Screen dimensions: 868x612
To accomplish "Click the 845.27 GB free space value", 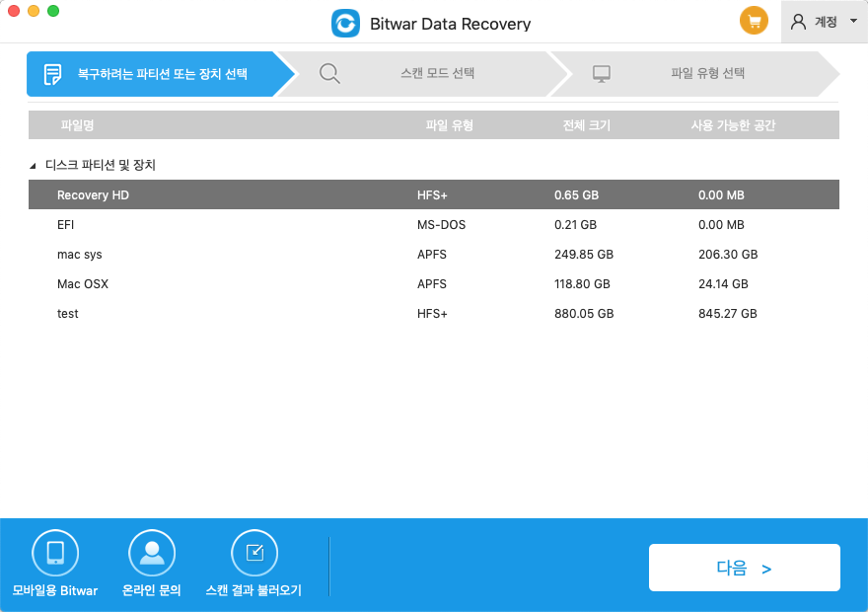I will pos(727,314).
